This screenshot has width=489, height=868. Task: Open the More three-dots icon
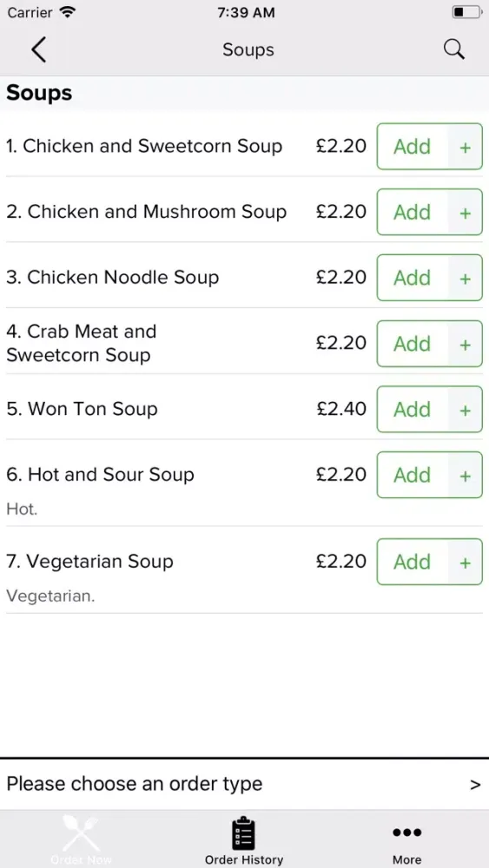(407, 832)
